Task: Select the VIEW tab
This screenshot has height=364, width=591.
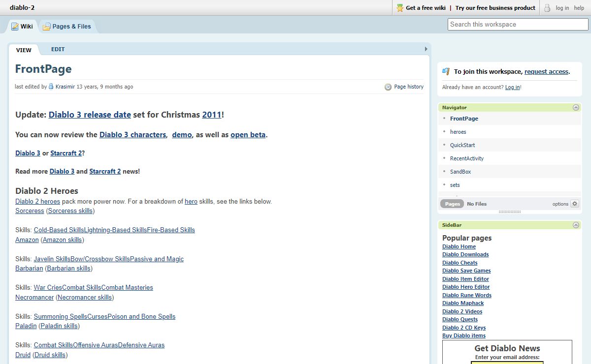Action: tap(24, 50)
